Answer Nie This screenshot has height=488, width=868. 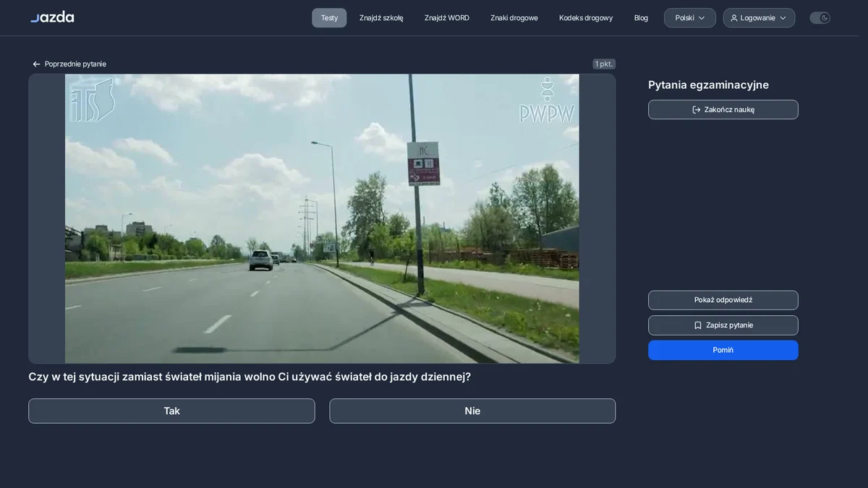pos(472,411)
